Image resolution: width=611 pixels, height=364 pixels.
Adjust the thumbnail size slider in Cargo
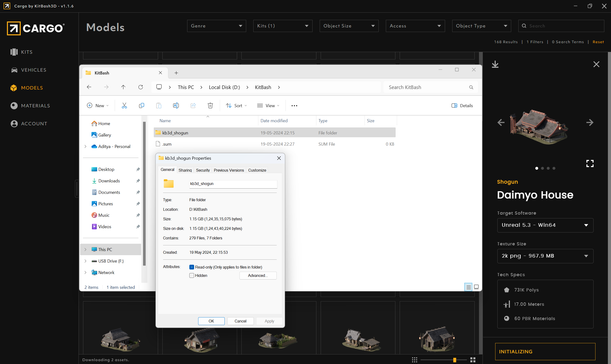coord(455,360)
